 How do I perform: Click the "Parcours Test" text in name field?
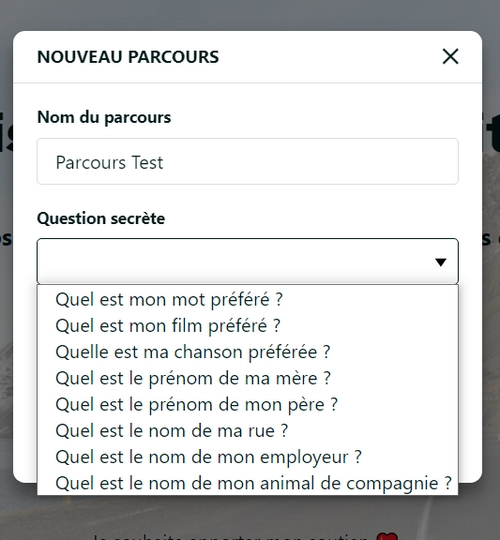tap(109, 163)
